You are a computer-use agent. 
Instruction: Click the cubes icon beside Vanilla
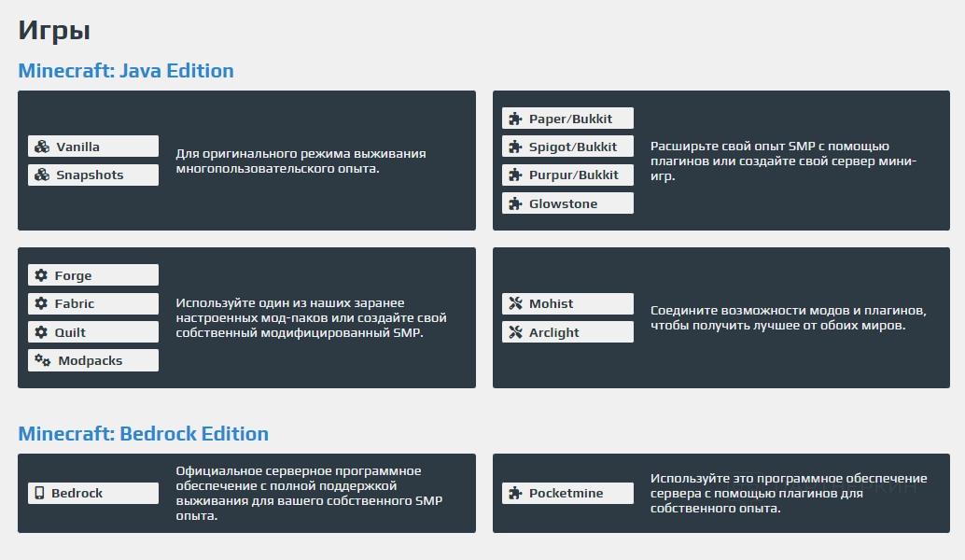click(x=41, y=147)
